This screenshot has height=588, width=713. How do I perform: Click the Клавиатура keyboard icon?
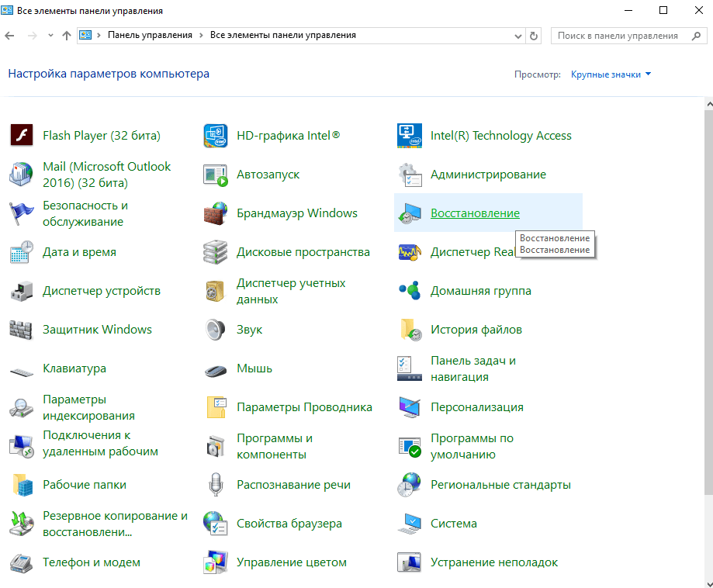(x=21, y=369)
